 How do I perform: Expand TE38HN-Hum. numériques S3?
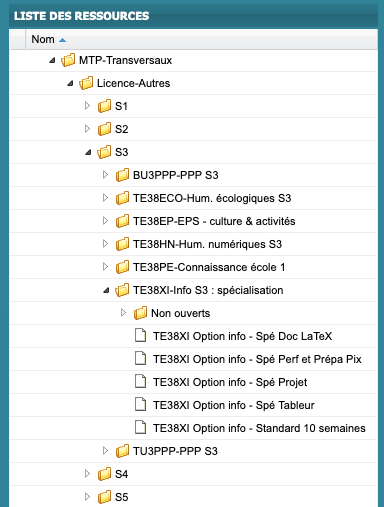point(105,244)
